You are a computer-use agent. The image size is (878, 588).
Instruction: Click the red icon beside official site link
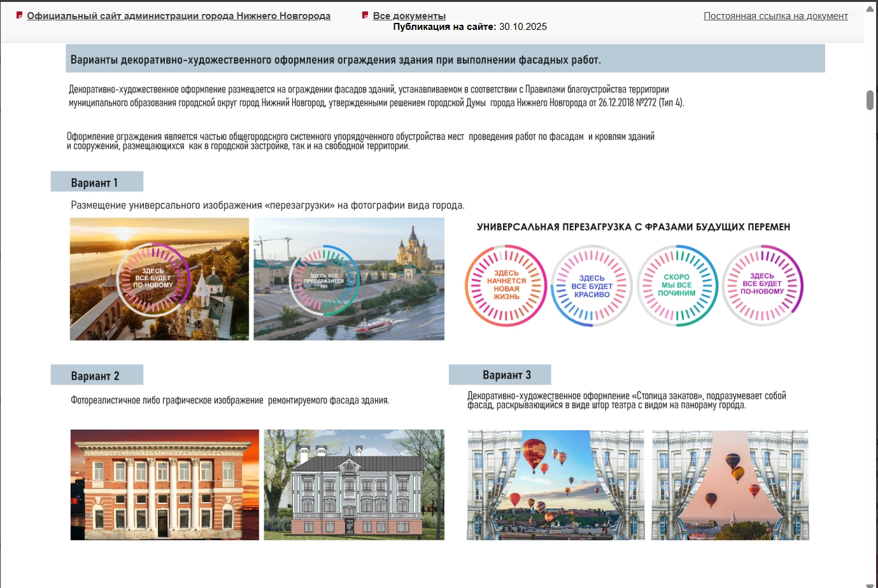pos(20,15)
